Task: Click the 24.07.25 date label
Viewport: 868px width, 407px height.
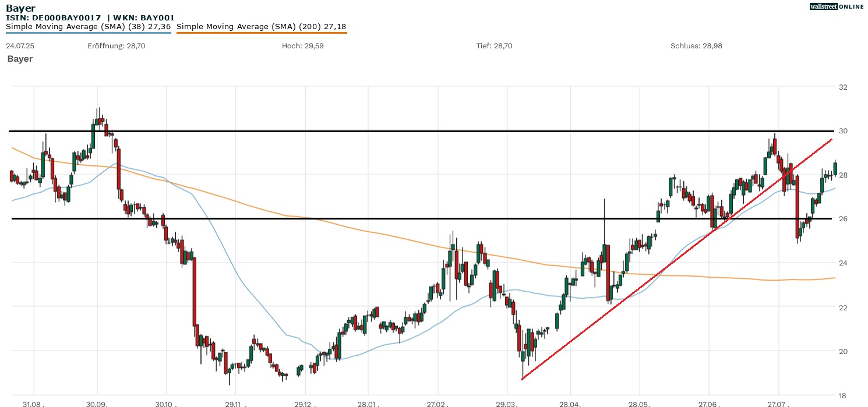Action: (19, 45)
